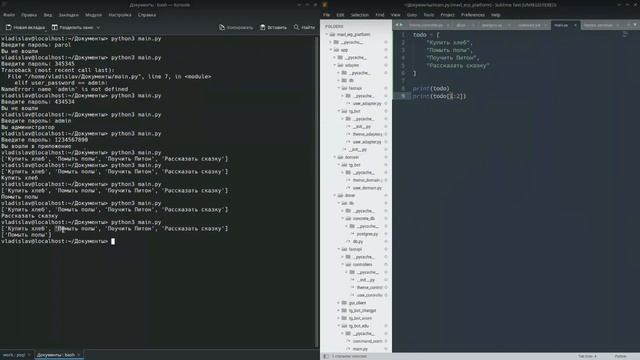Expand the gui_client folder arrow
This screenshot has height=360, width=640.
[339, 303]
